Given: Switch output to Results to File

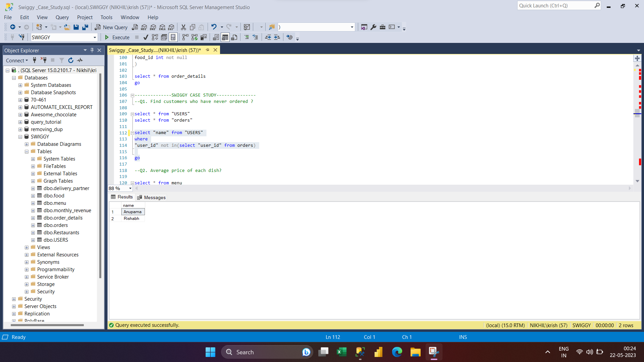Looking at the screenshot, I should (x=234, y=37).
